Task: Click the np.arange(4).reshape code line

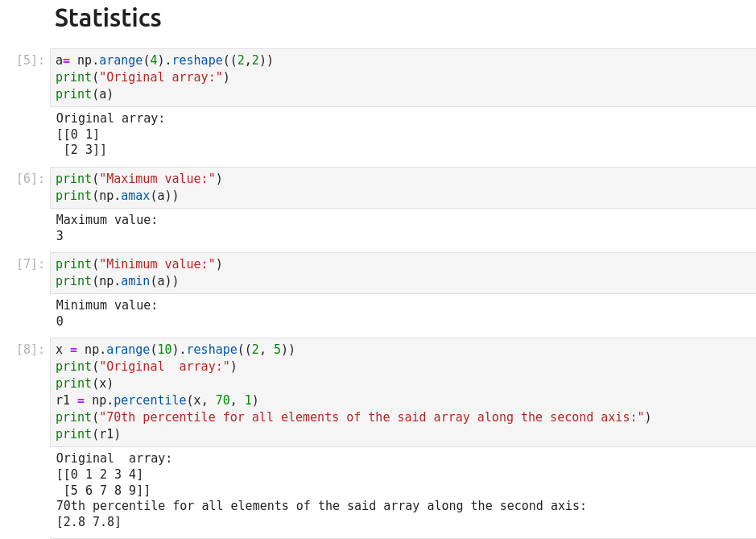Action: pos(164,60)
